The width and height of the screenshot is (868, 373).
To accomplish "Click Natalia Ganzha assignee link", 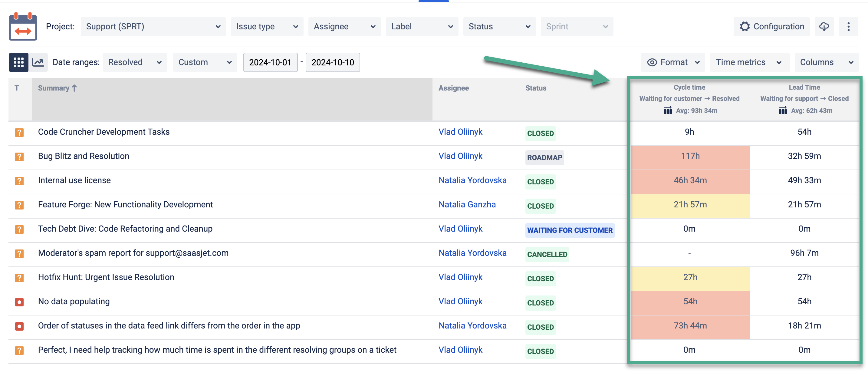I will tap(467, 205).
